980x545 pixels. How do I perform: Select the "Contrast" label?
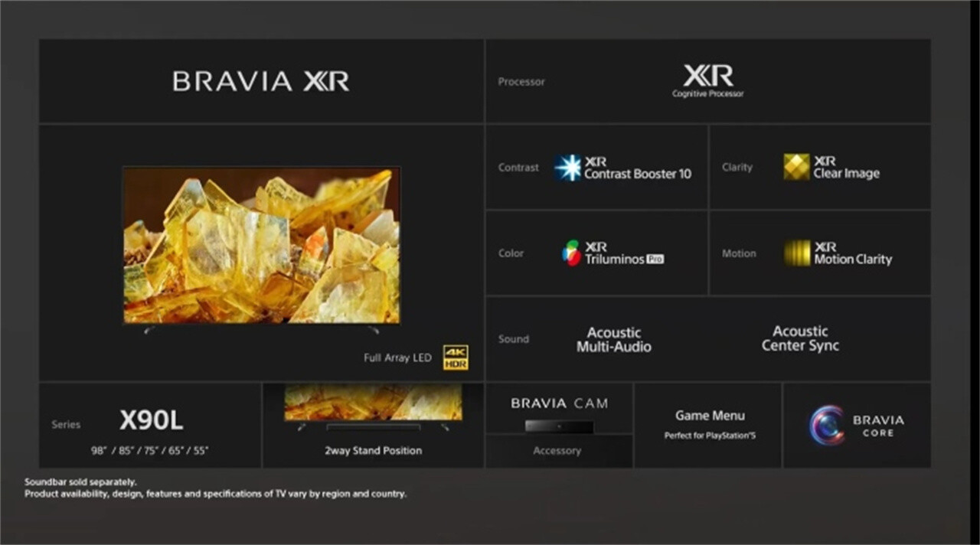click(518, 168)
